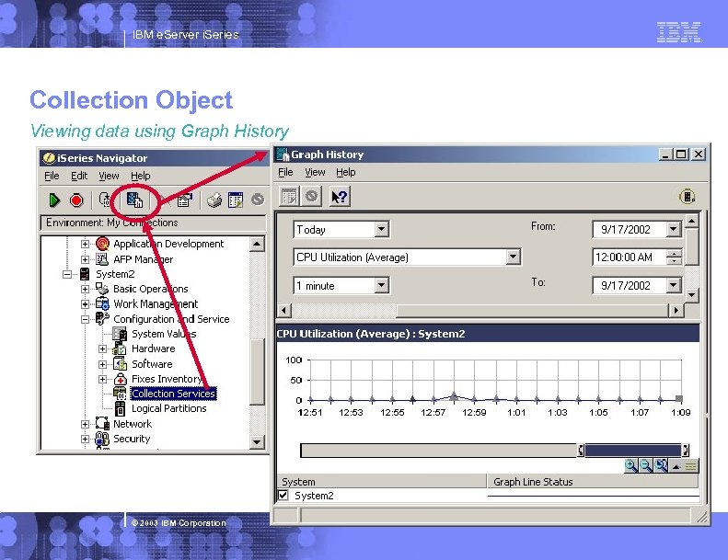728x560 pixels.
Task: Open the From date 9/17/2002 dropdown
Action: tap(673, 229)
